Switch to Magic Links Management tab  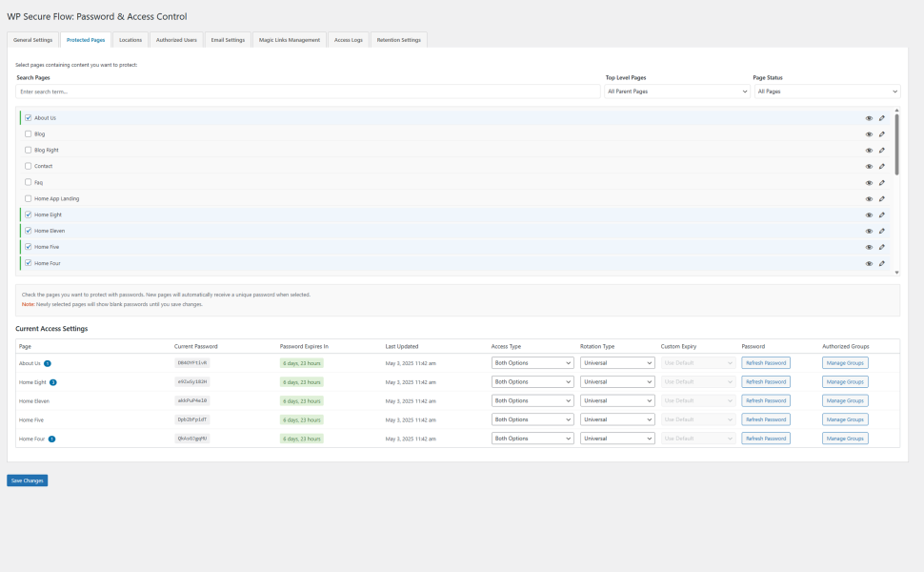290,40
